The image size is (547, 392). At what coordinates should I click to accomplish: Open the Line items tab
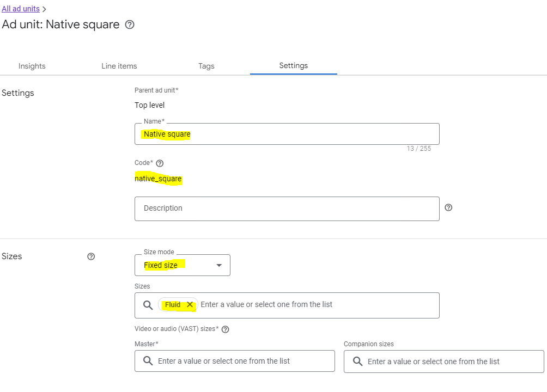119,66
